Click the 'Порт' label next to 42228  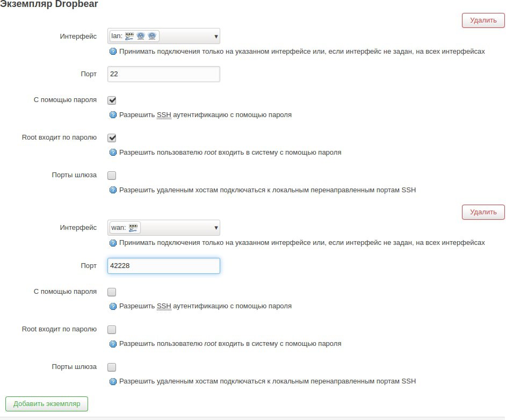89,266
